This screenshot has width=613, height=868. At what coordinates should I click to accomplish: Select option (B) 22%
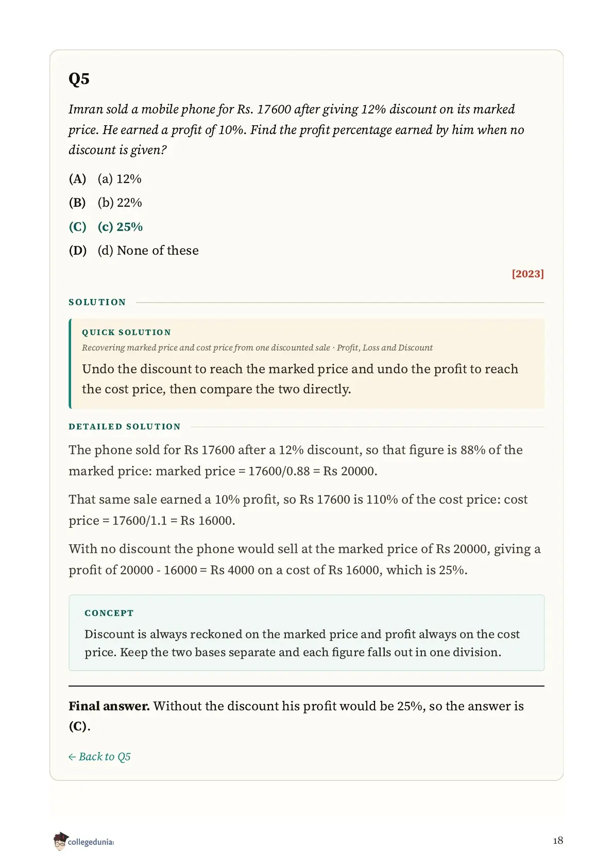(x=106, y=203)
